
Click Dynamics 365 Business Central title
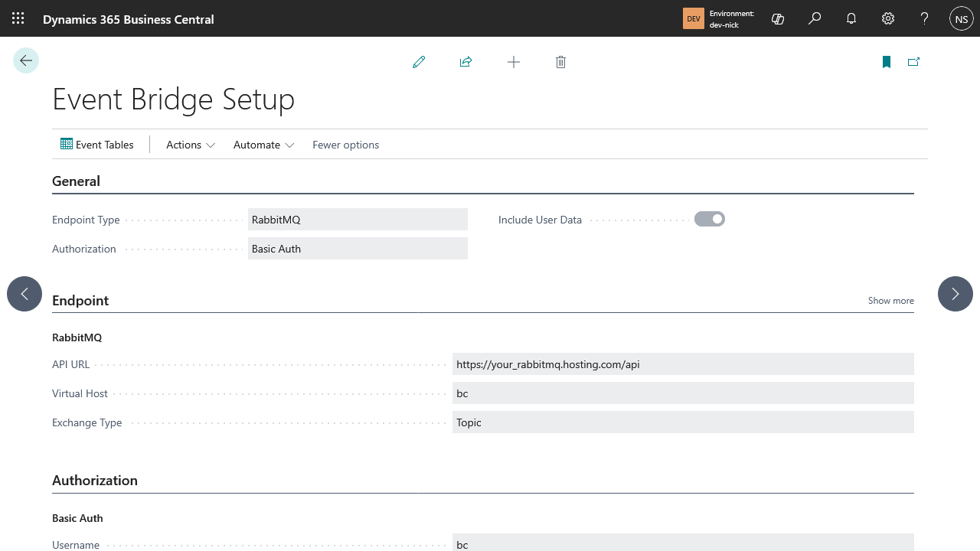point(129,19)
